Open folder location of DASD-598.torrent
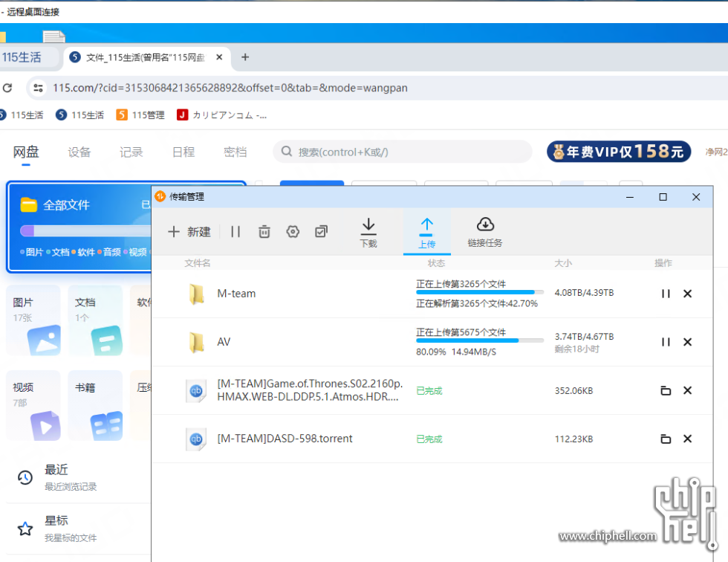The height and width of the screenshot is (562, 728). (666, 439)
